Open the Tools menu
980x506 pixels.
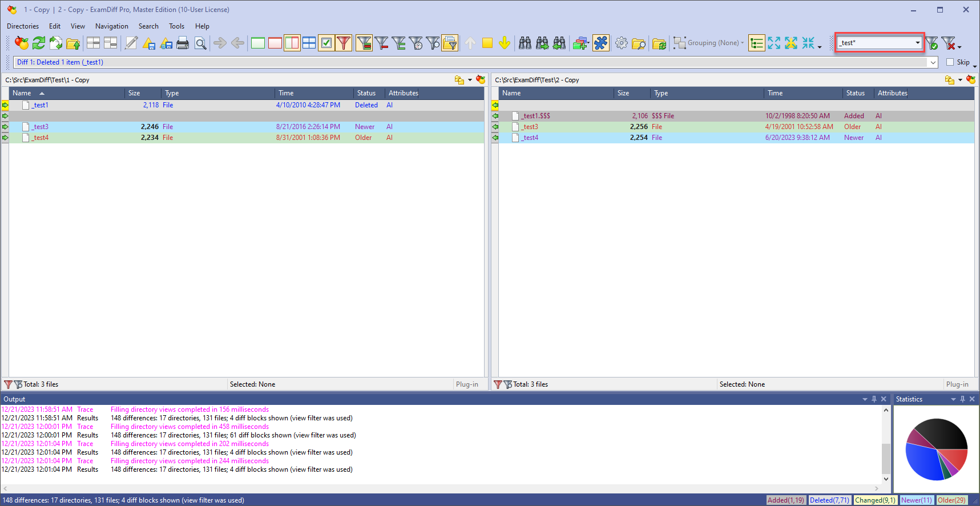176,26
